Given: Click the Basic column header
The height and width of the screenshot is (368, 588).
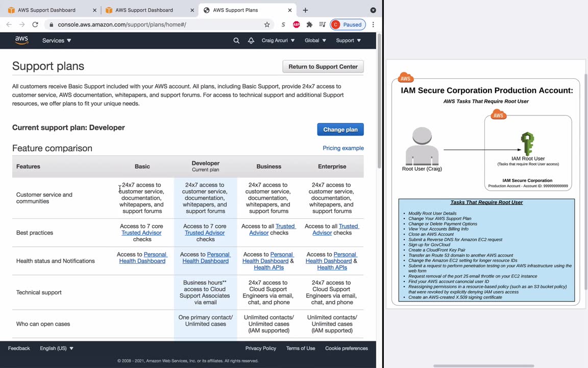Looking at the screenshot, I should point(142,166).
